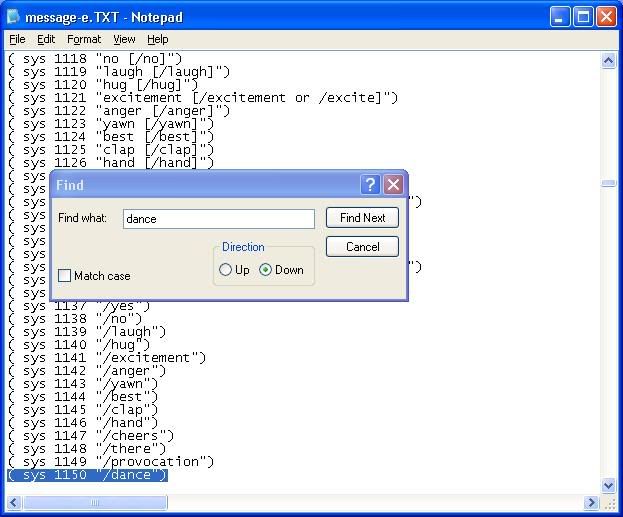
Task: Click the Find what text field
Action: click(x=218, y=219)
